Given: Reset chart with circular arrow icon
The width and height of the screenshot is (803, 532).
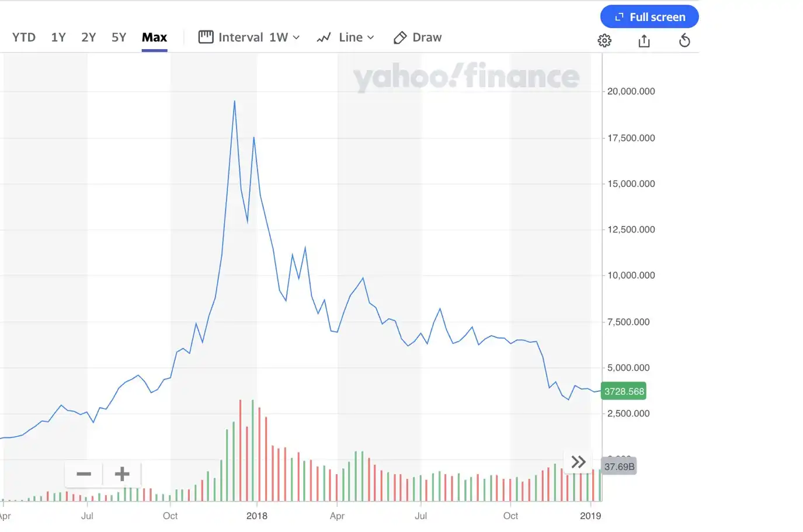Looking at the screenshot, I should (684, 40).
